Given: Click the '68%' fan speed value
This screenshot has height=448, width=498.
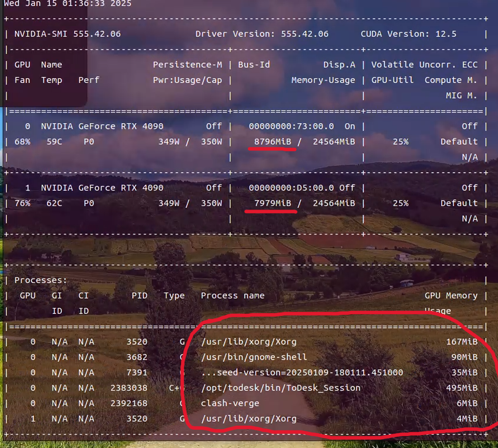Looking at the screenshot, I should (22, 141).
